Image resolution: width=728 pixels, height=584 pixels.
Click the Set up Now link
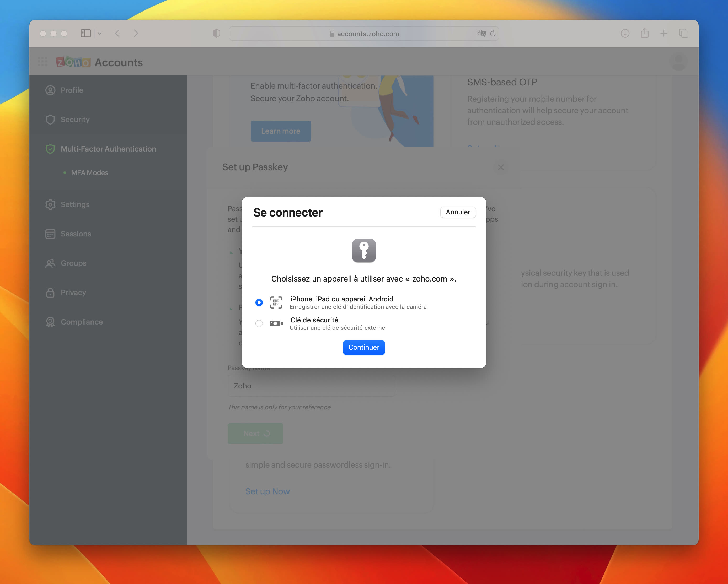[267, 491]
